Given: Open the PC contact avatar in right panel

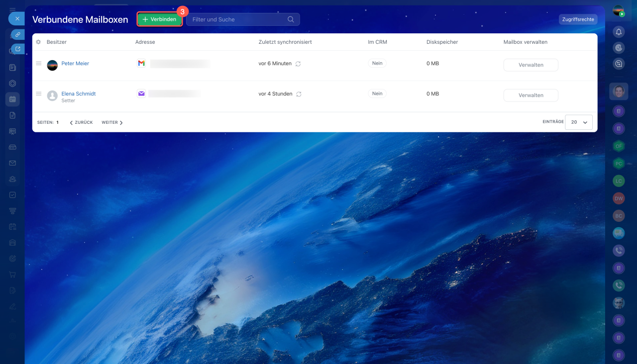Looking at the screenshot, I should [x=619, y=164].
